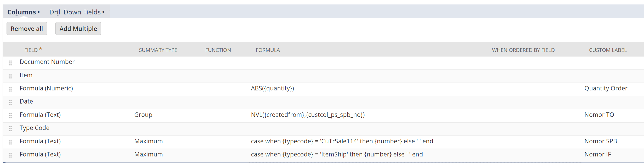644x163 pixels.
Task: Edit the NVL createdfrom formula cell
Action: pos(308,115)
